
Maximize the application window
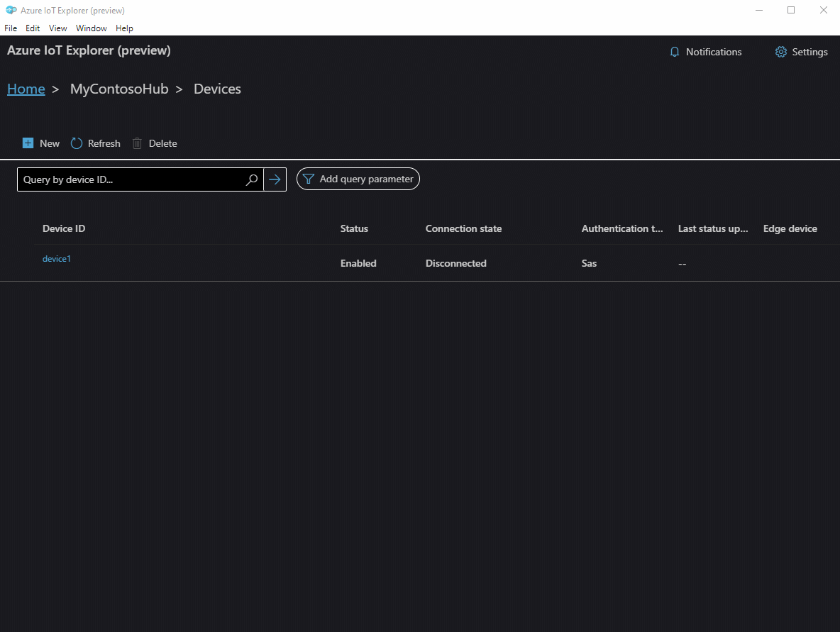pos(791,10)
